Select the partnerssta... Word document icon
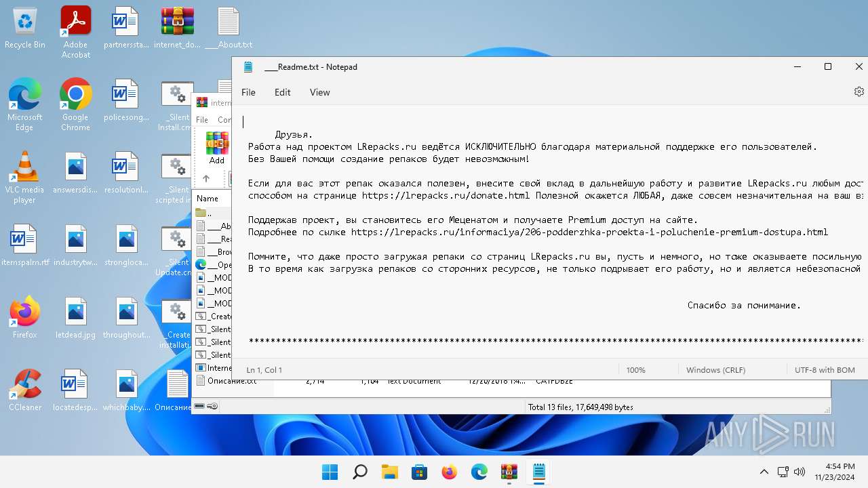 (126, 28)
